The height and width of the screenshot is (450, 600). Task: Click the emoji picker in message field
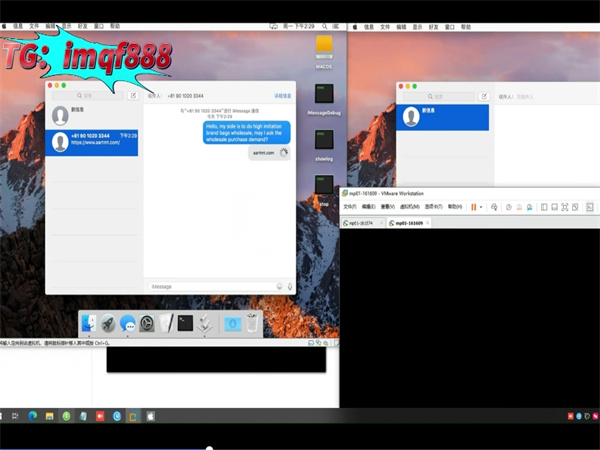click(279, 286)
